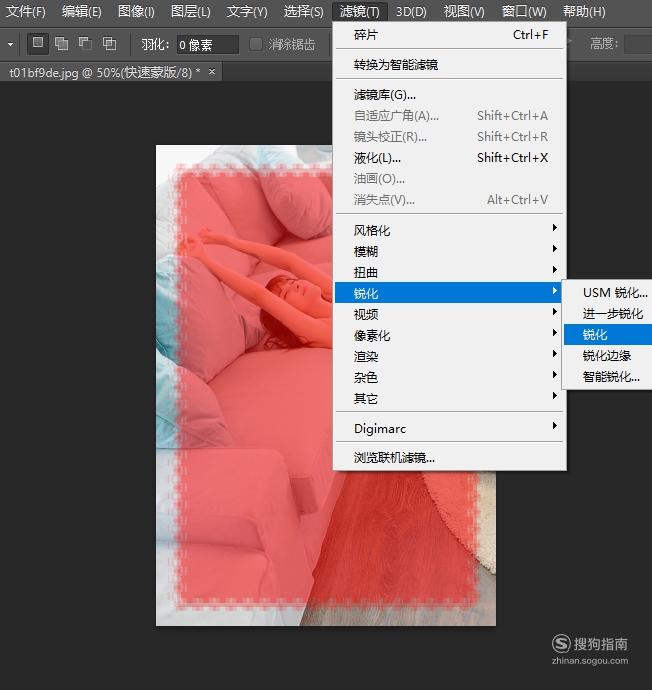Open the 文件(F) menu
Viewport: 652px width, 690px height.
(26, 11)
